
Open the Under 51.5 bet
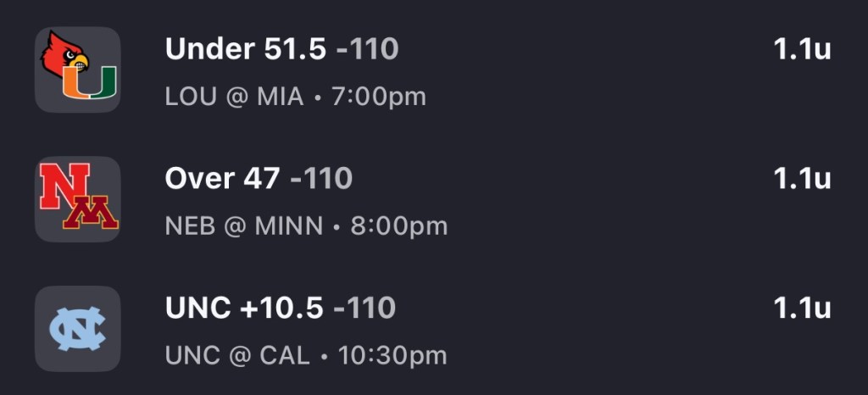246,49
